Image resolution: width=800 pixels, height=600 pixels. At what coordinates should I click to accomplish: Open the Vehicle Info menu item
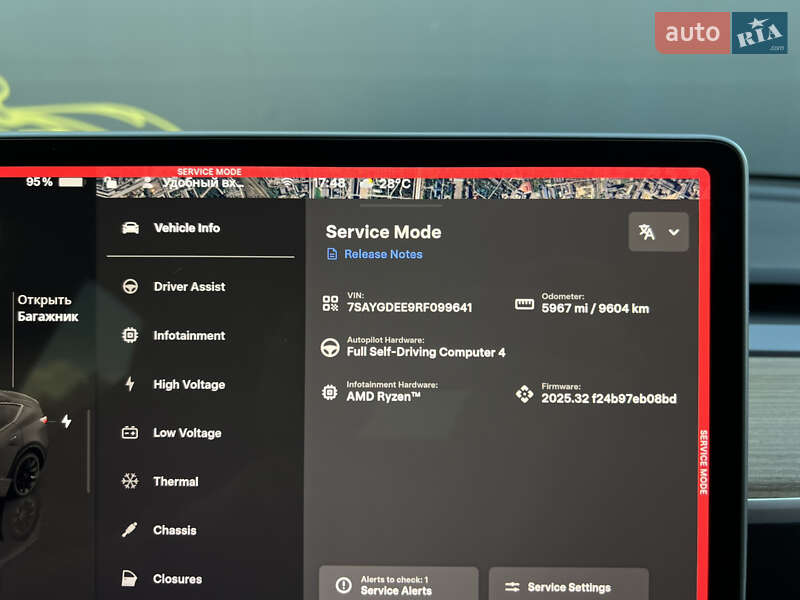pos(186,228)
